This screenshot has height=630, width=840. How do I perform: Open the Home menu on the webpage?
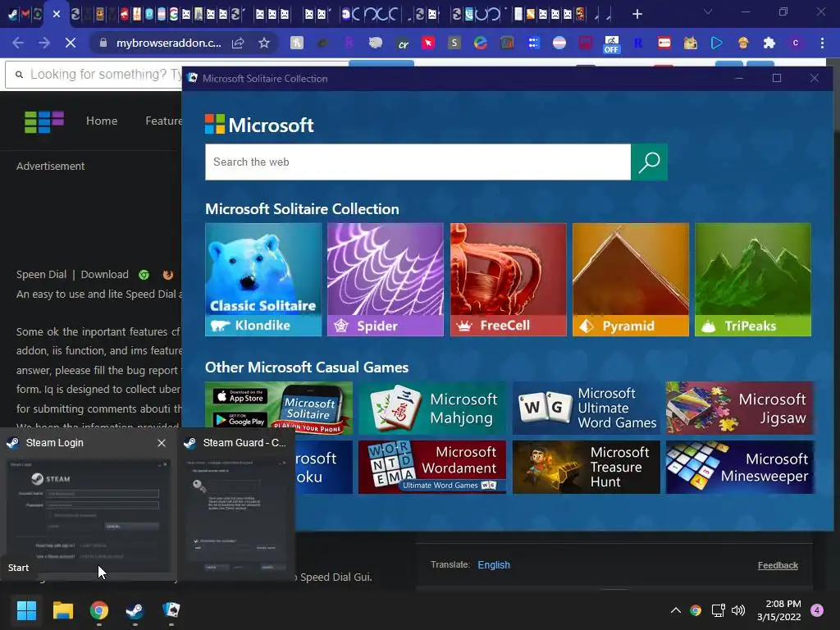click(102, 121)
